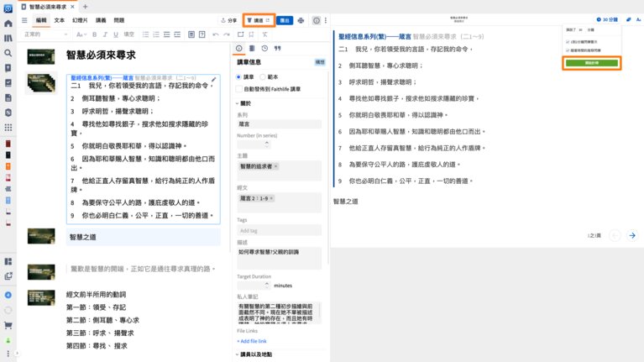Switch to the clock history panel tab
The image size is (644, 362).
(265, 49)
